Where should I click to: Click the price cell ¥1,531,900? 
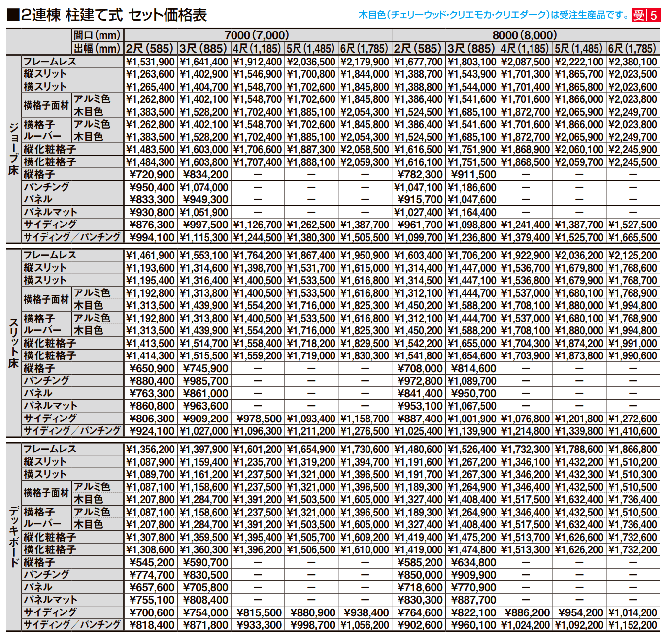coord(151,62)
